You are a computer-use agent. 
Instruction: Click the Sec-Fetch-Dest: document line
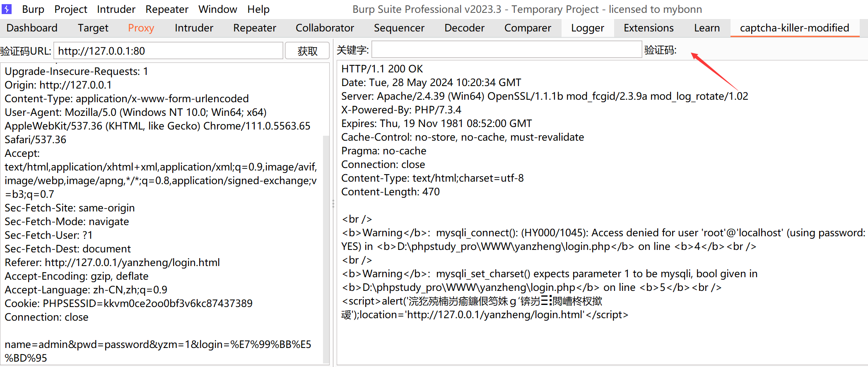click(68, 249)
